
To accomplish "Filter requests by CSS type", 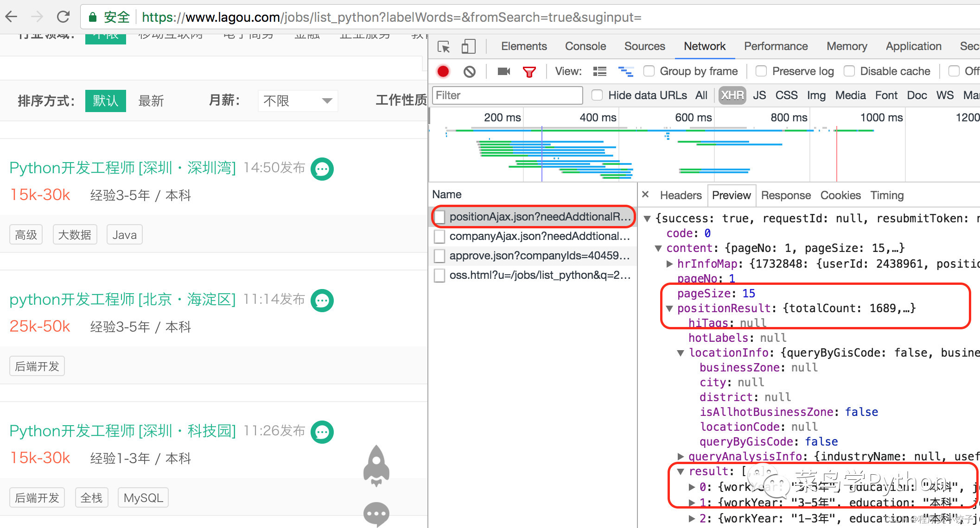I will (x=786, y=95).
